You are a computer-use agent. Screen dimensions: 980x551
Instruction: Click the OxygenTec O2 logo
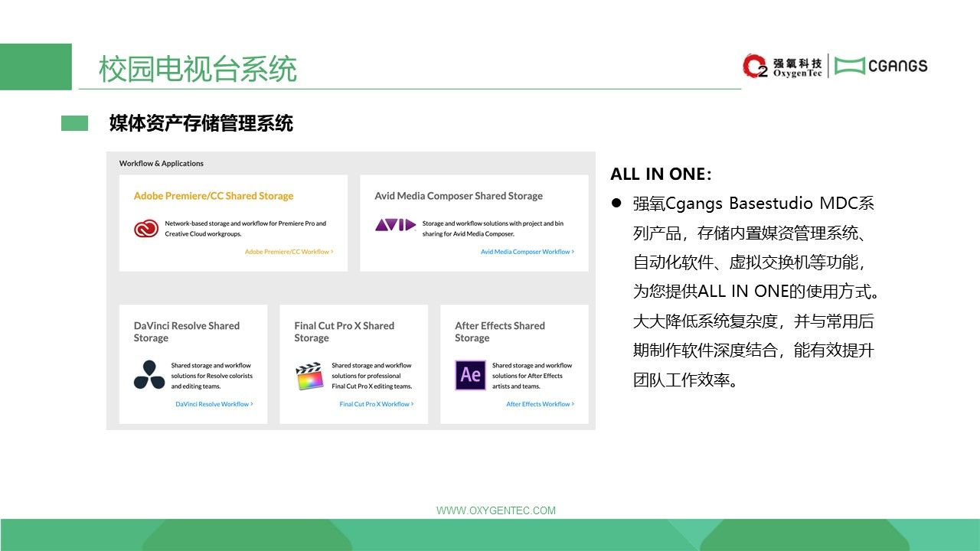tap(782, 67)
